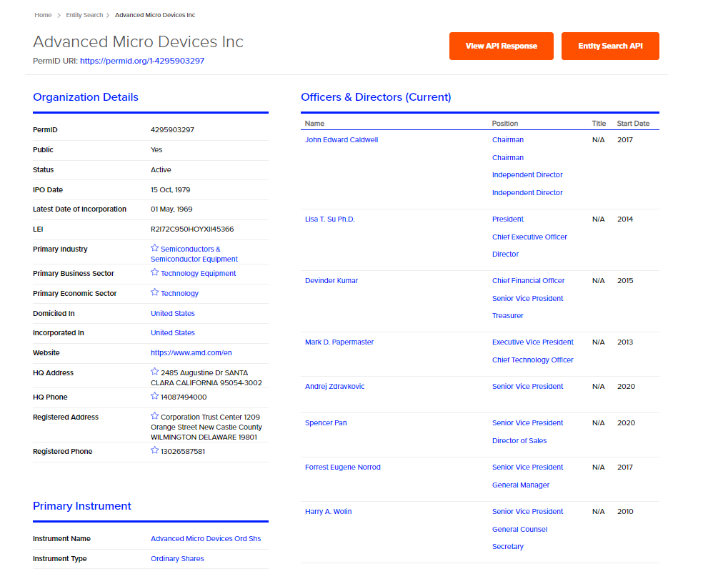Open Lisa T. Su Ph.D. profile
The width and height of the screenshot is (728, 574).
point(329,219)
